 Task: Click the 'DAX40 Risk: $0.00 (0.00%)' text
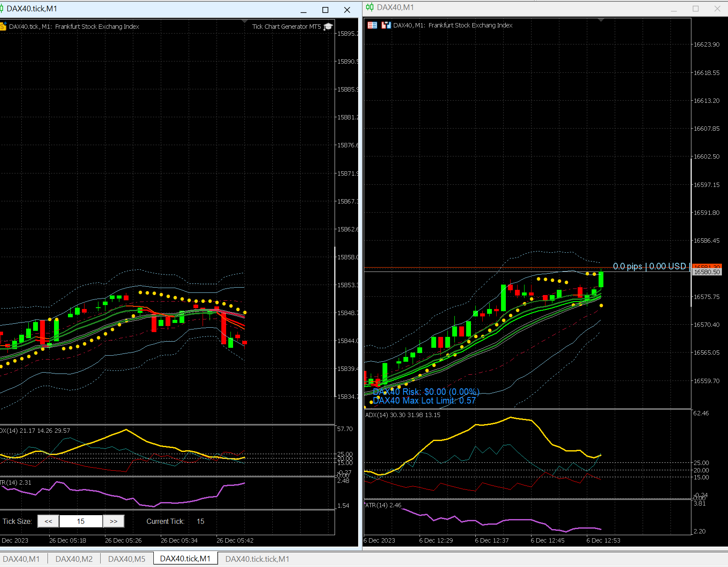426,392
